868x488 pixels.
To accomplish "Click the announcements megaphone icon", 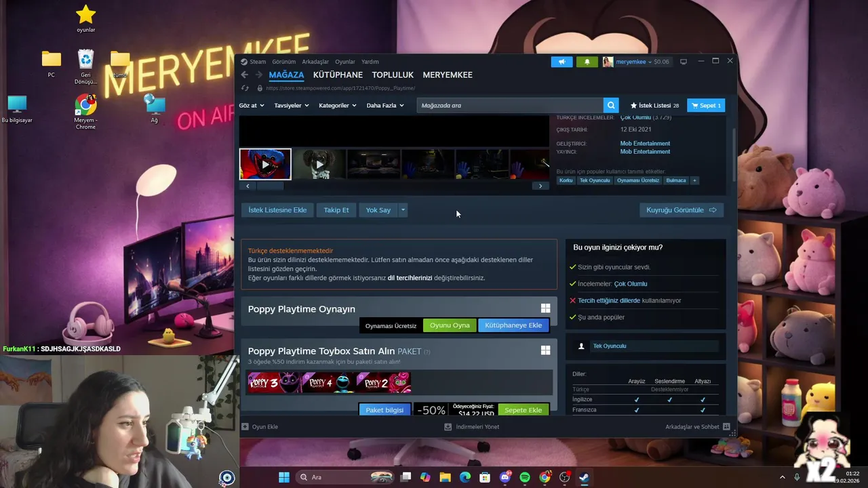I will click(x=561, y=62).
